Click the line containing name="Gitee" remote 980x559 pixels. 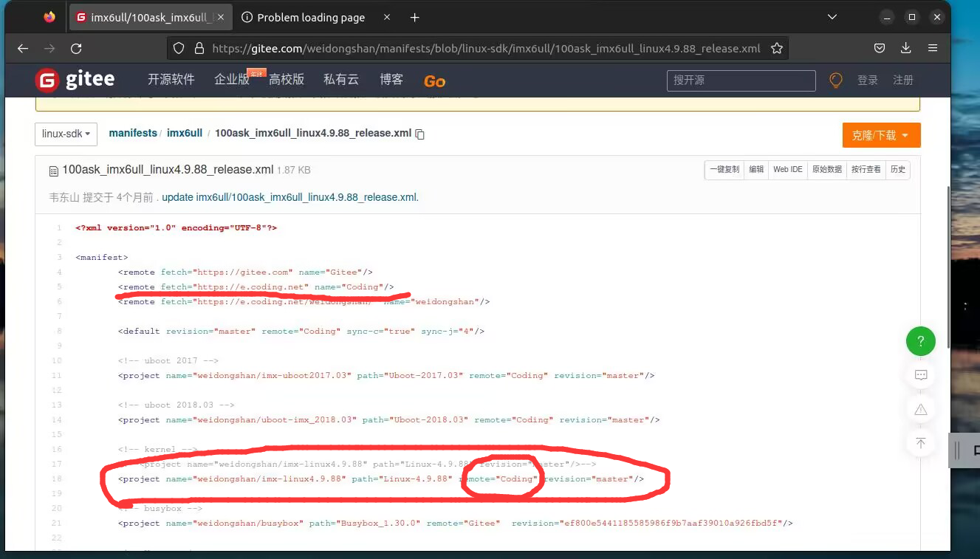[x=245, y=272]
